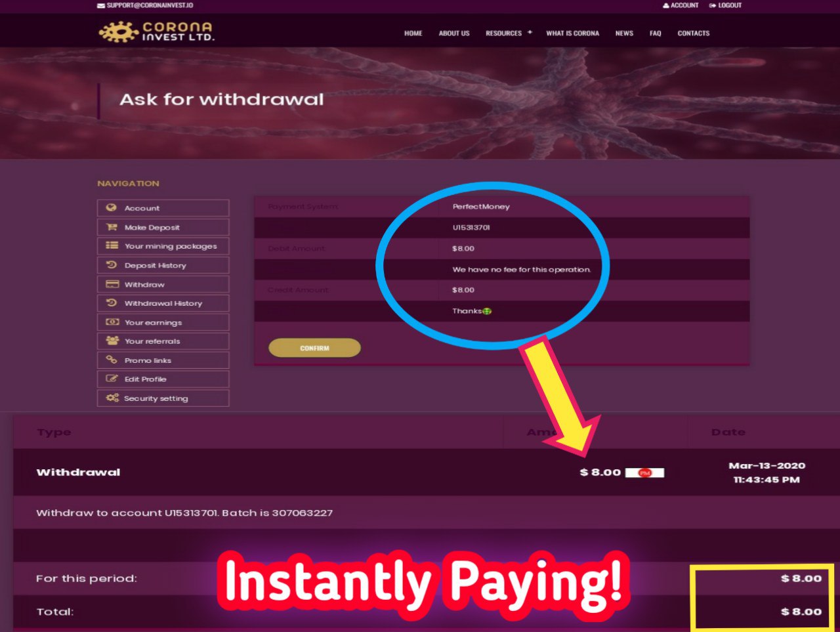Viewport: 840px width, 632px height.
Task: Go to What Is Corona page
Action: pyautogui.click(x=572, y=33)
